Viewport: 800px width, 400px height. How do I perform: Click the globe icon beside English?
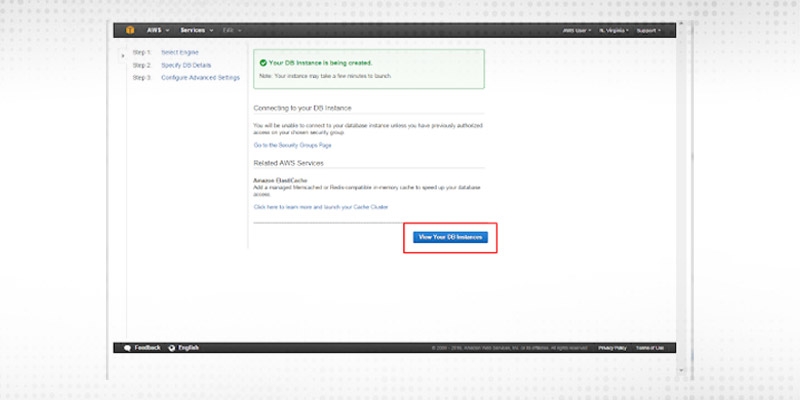coord(170,347)
